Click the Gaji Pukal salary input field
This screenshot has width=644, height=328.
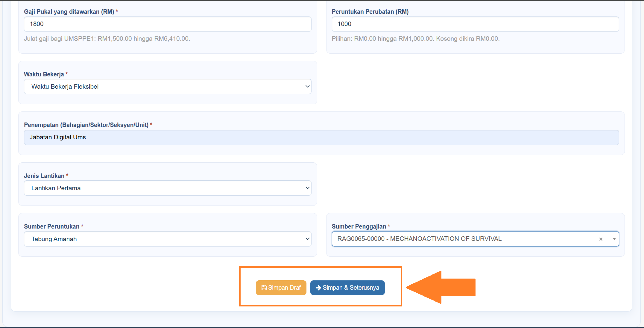tap(168, 24)
